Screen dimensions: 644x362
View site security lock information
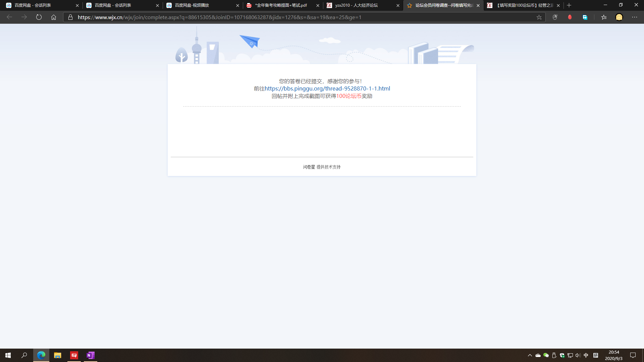70,17
